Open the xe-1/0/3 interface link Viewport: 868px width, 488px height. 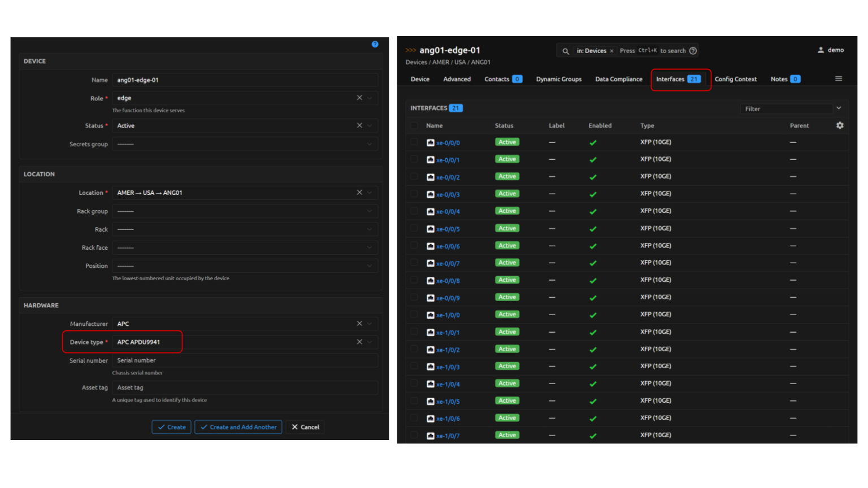click(x=448, y=367)
